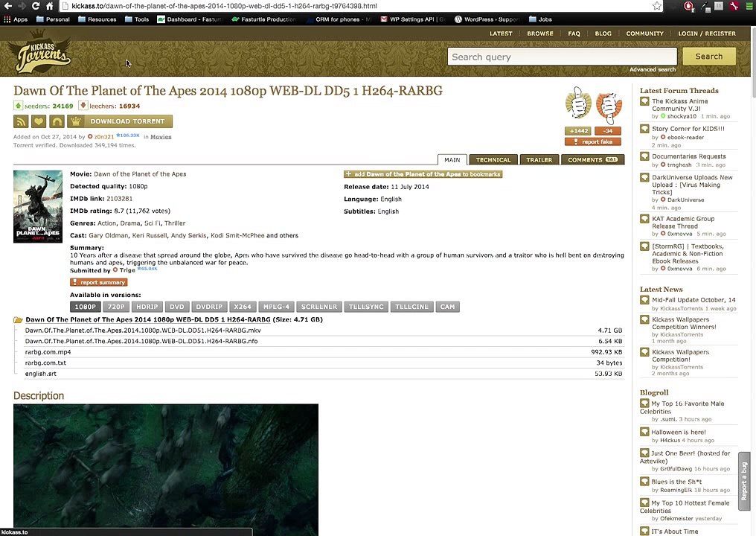Add Dawn of the Planet to bookmarks
The image size is (756, 536).
click(x=423, y=174)
